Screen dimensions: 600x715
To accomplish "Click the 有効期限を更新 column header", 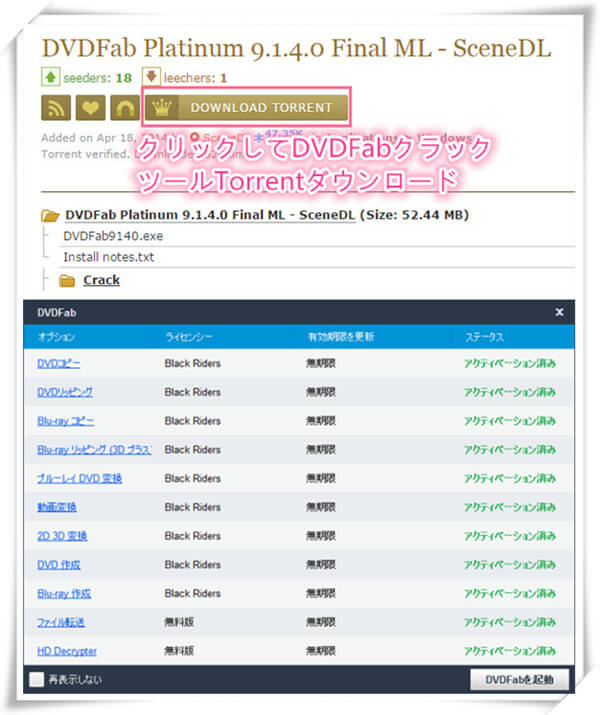I will (341, 337).
